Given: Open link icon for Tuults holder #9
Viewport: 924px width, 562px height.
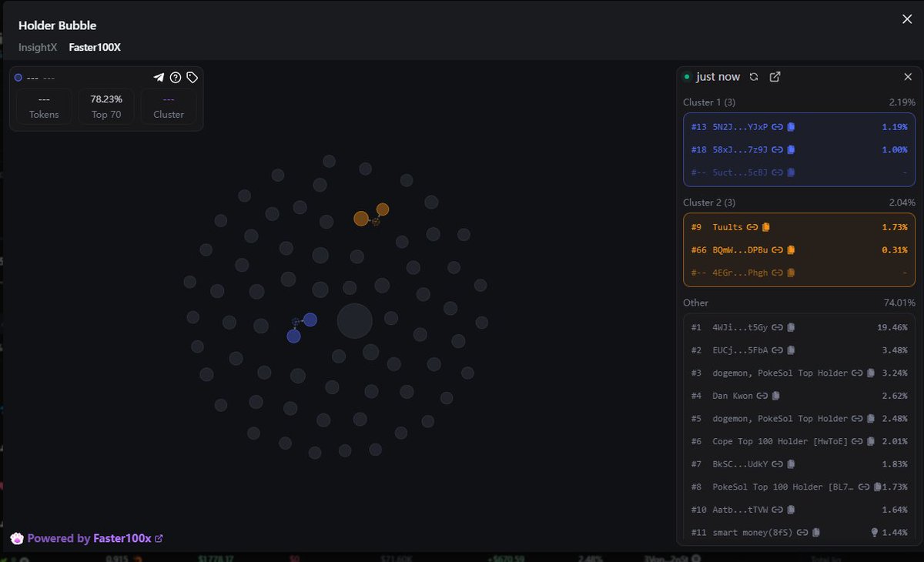Looking at the screenshot, I should click(752, 227).
